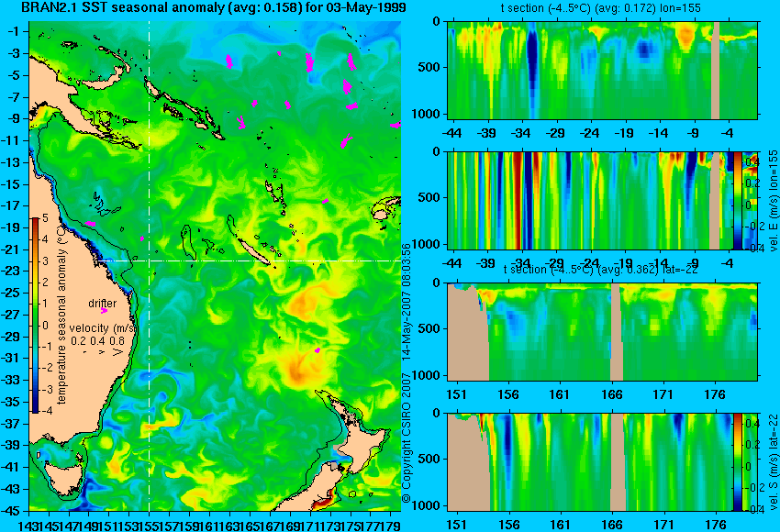The height and width of the screenshot is (532, 780).
Task: Click the tan land column in top temperature section
Action: pyautogui.click(x=716, y=70)
